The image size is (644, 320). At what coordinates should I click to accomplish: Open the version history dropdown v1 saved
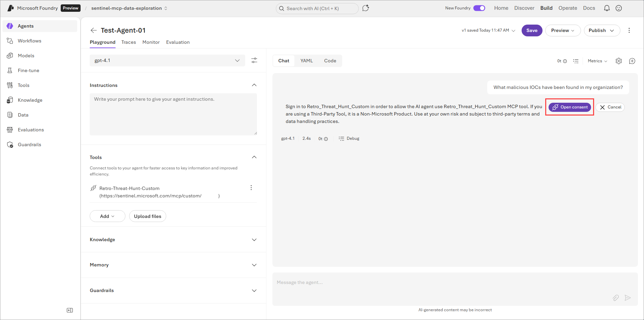coord(489,30)
